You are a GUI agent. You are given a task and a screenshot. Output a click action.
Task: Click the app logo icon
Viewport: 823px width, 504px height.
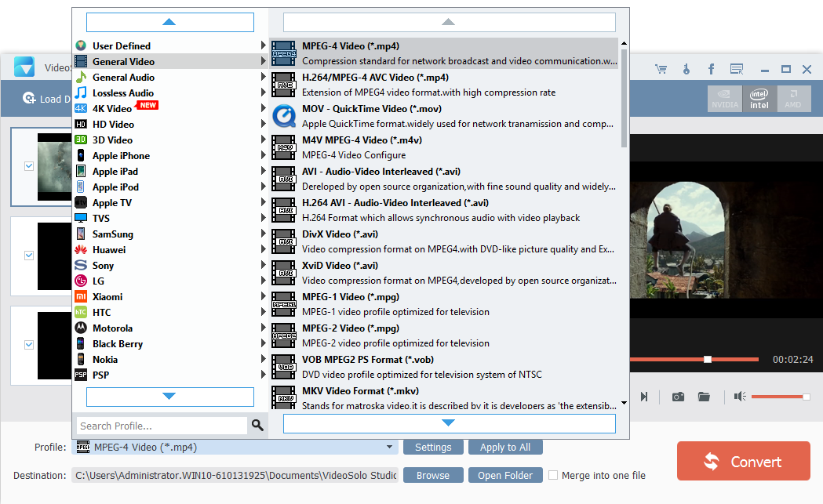tap(24, 67)
